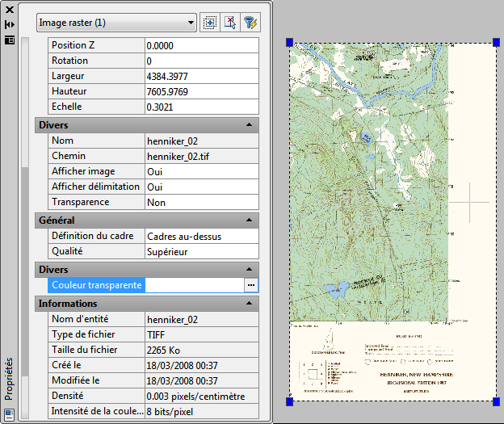Toggle Afficher délimitation value
Screen dimensions: 504x424
201,187
